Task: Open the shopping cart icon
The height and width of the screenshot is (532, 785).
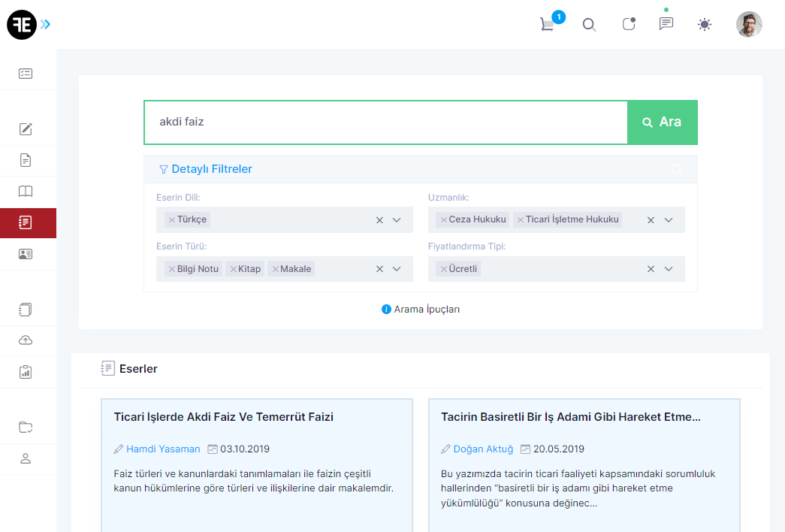Action: tap(547, 25)
